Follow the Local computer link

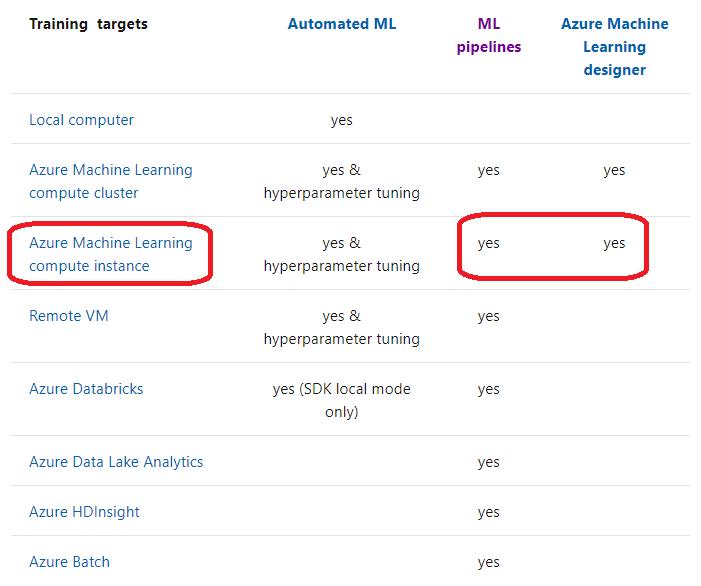coord(81,120)
